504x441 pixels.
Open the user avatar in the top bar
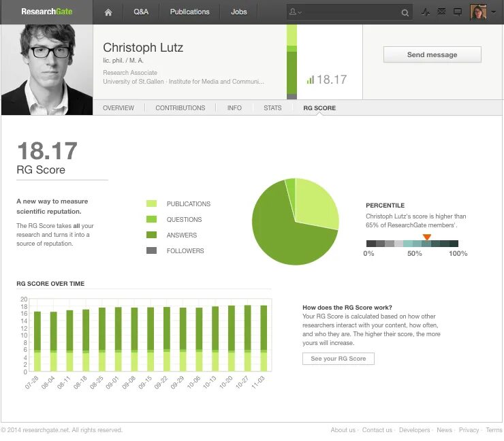(478, 12)
